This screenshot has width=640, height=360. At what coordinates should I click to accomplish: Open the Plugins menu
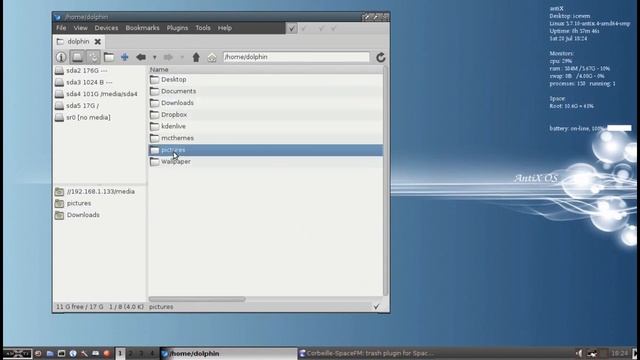coord(177,28)
